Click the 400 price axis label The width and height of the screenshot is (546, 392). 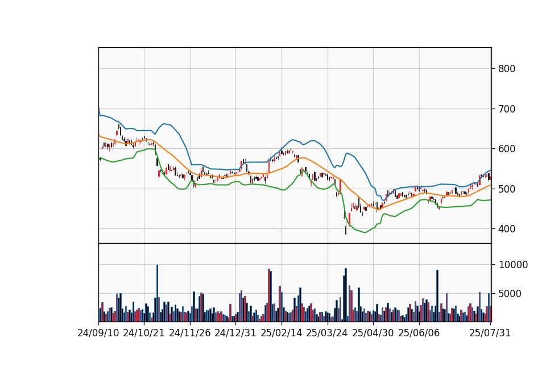pyautogui.click(x=507, y=229)
